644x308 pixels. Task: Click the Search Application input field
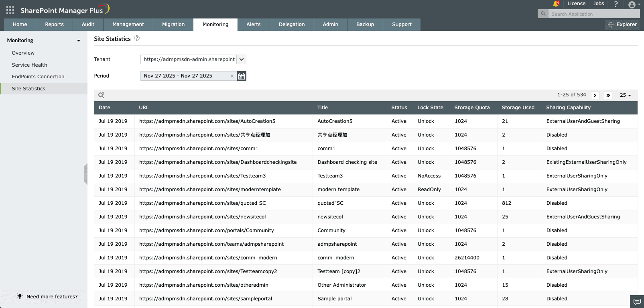pyautogui.click(x=594, y=14)
